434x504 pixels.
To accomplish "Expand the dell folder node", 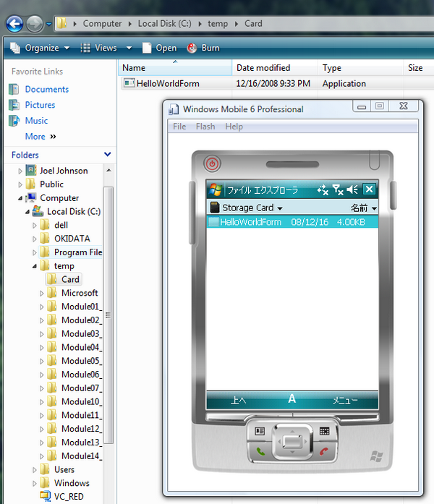I will (35, 226).
